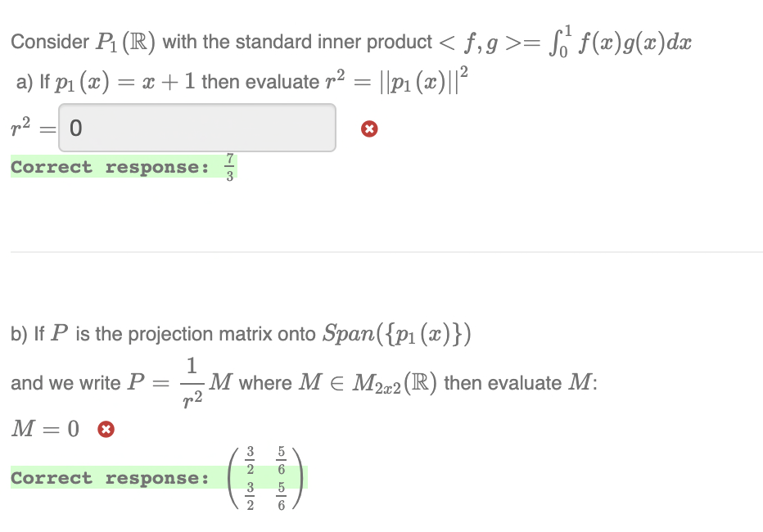Click inside the r² answer input field

(x=196, y=128)
